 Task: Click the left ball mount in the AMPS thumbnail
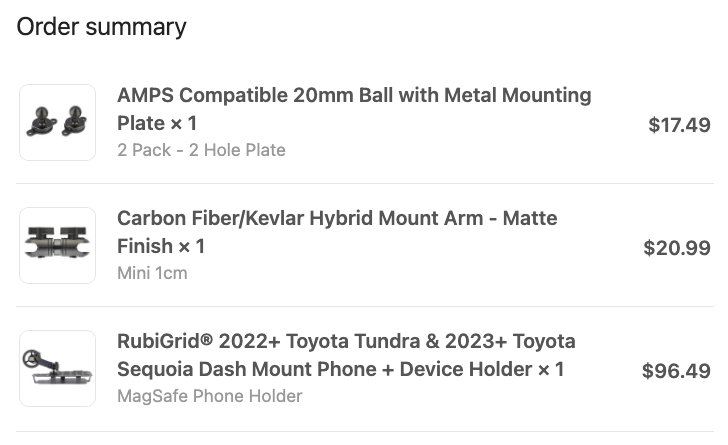click(42, 122)
